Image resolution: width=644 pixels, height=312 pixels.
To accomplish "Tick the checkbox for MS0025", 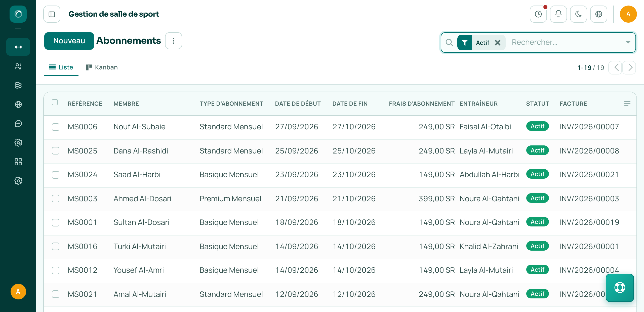I will click(56, 151).
